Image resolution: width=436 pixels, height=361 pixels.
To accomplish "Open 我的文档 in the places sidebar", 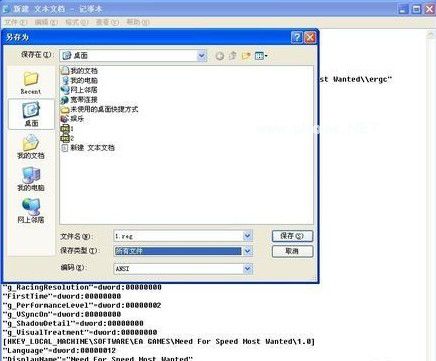I will (x=31, y=147).
